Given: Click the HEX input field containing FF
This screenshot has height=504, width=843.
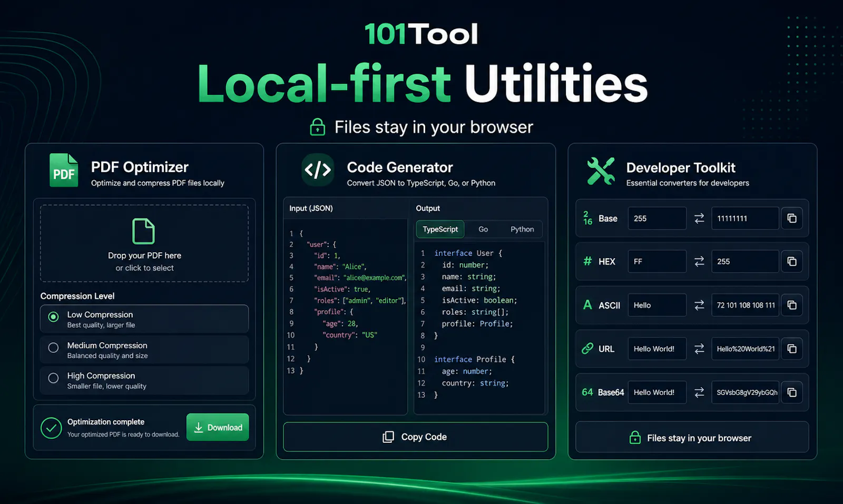Looking at the screenshot, I should pos(657,261).
